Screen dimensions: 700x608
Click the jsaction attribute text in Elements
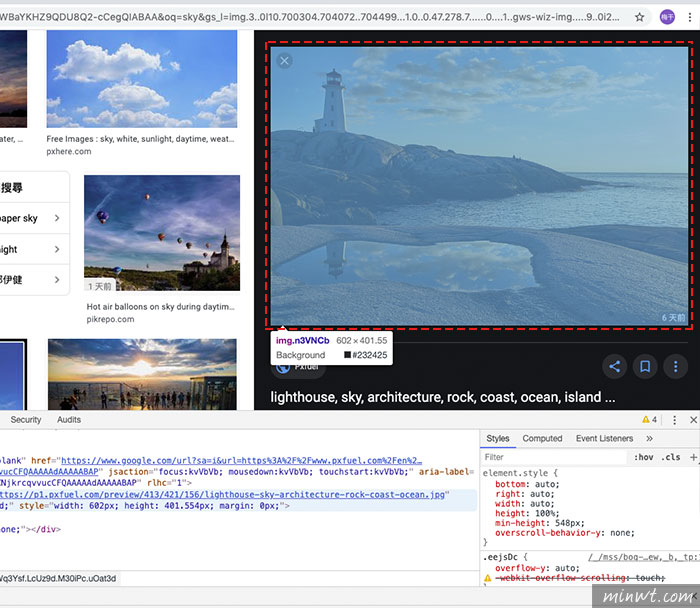point(261,471)
